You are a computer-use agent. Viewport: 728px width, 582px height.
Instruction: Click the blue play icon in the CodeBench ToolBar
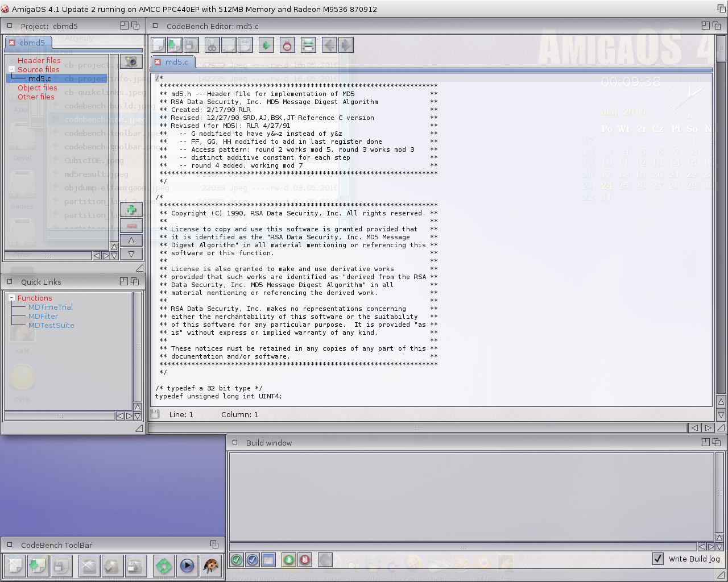(187, 566)
